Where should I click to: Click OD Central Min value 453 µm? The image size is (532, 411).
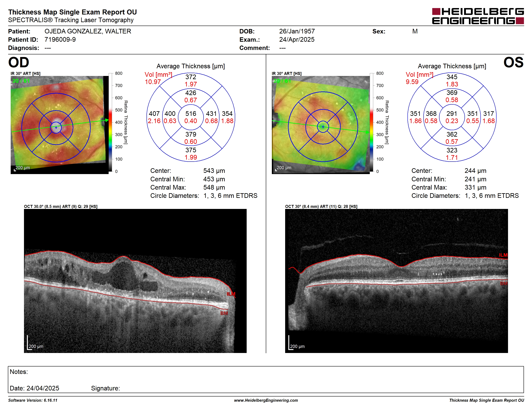tap(214, 179)
